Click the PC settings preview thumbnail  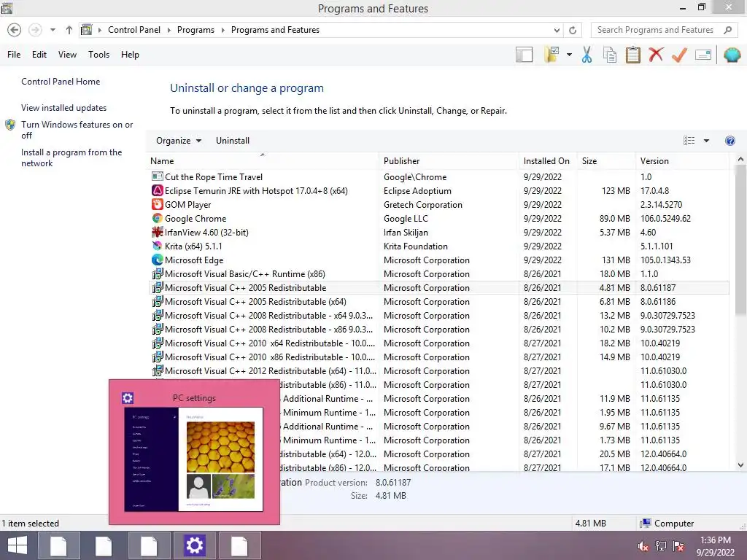pos(194,459)
